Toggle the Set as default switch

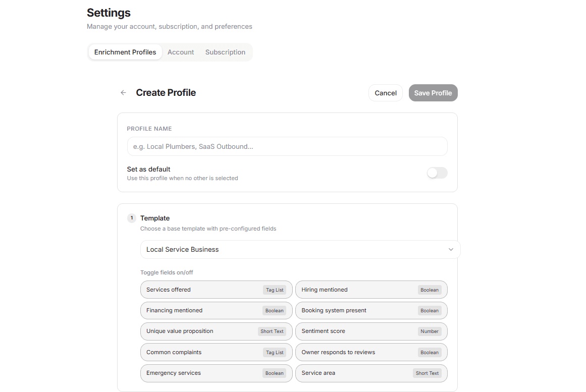click(x=437, y=173)
